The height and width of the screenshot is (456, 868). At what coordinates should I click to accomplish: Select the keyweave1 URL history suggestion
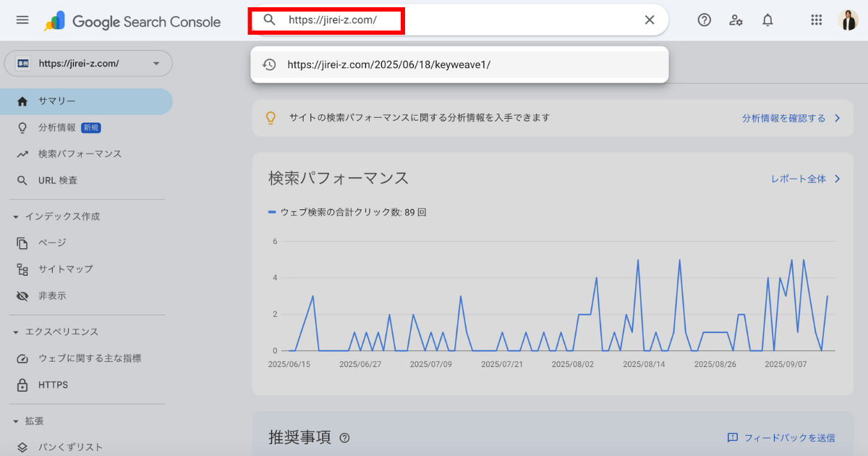(x=460, y=64)
